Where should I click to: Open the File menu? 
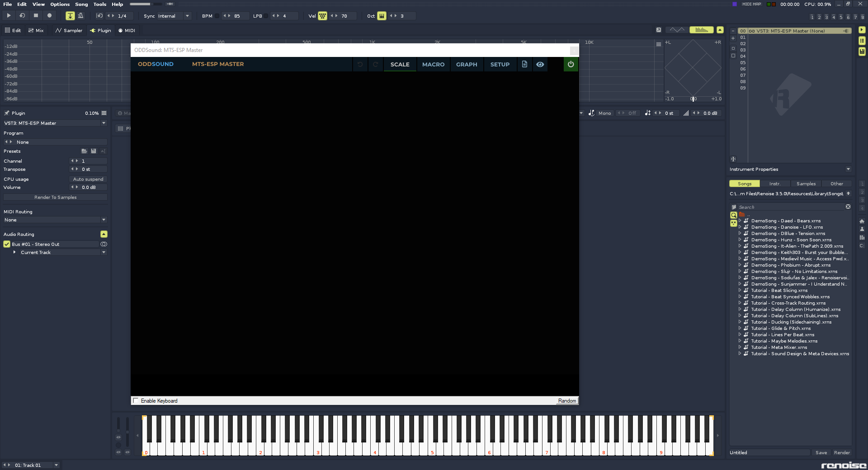point(8,4)
